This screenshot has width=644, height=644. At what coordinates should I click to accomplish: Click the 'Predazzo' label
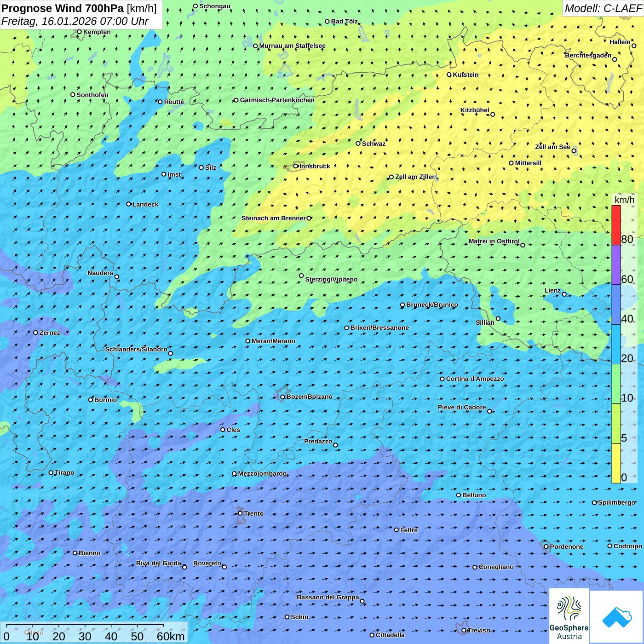pos(318,441)
